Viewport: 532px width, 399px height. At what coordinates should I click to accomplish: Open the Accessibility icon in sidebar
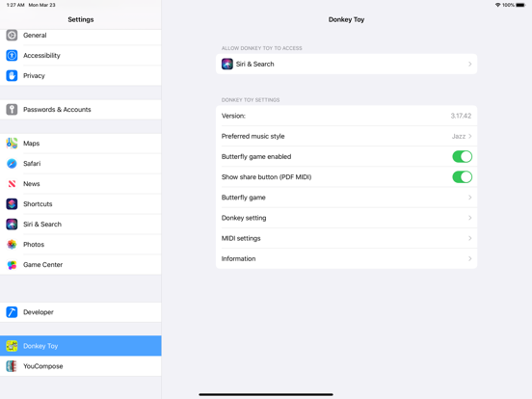[12, 55]
